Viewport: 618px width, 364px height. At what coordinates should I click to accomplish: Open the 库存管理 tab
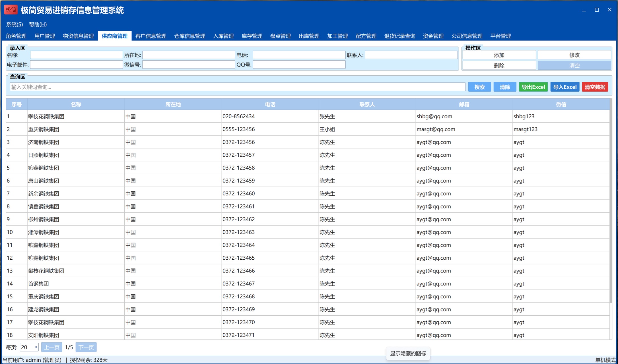[252, 36]
